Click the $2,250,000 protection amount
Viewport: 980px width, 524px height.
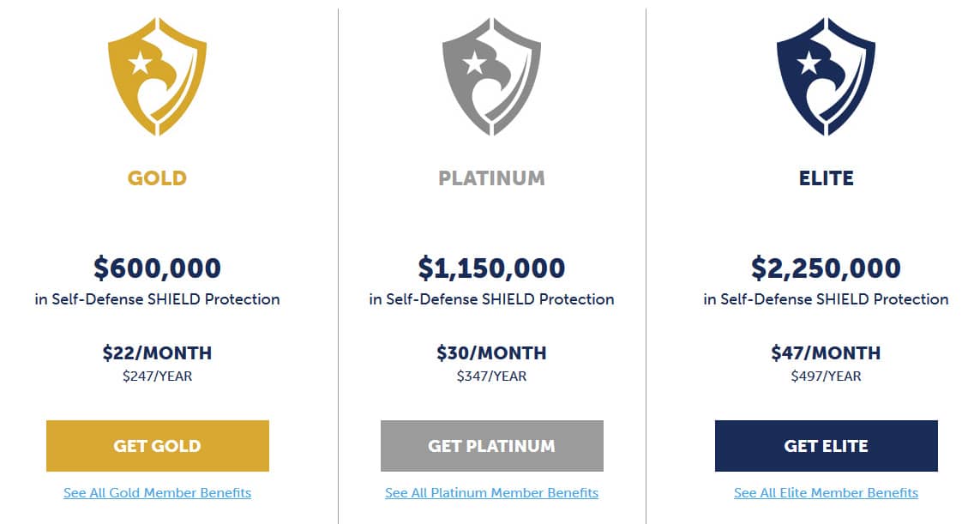coord(826,268)
